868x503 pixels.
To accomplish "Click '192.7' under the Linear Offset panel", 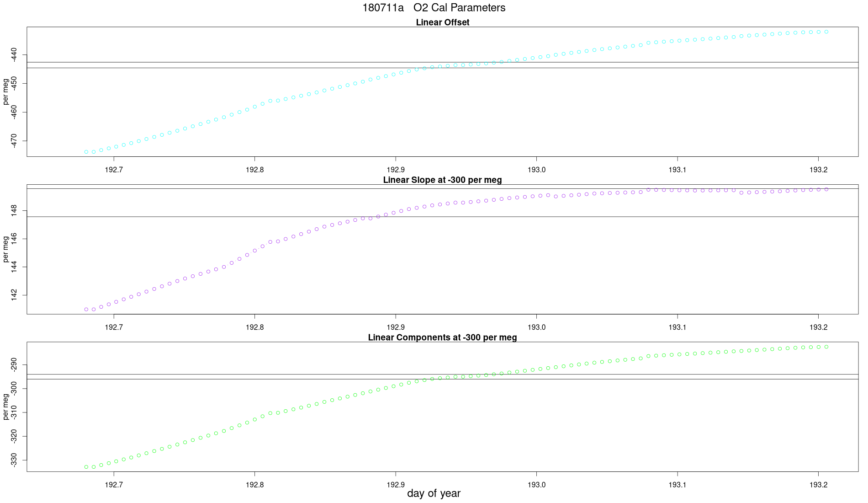I will coord(114,170).
